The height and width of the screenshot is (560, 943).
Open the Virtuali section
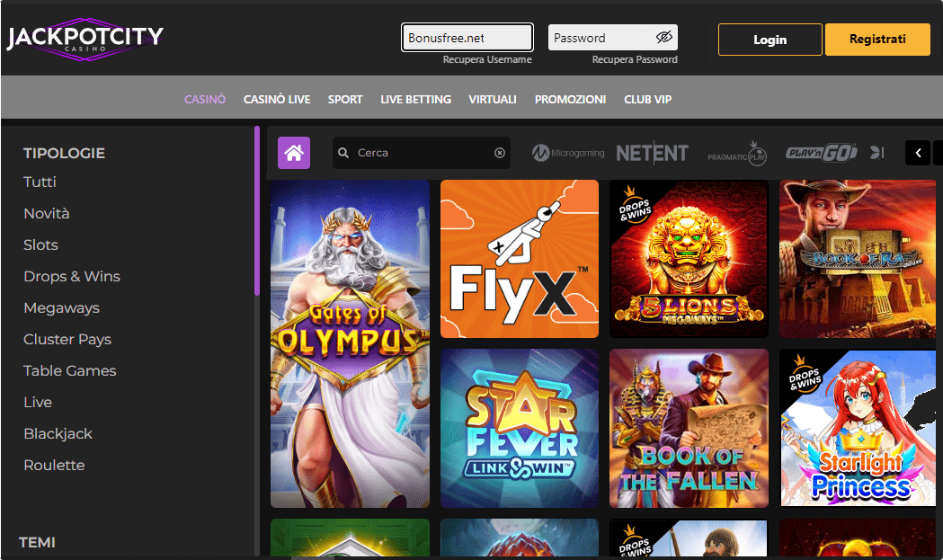coord(493,99)
